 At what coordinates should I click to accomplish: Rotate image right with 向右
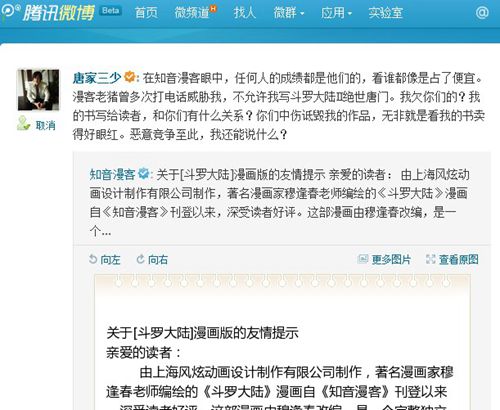pos(152,259)
